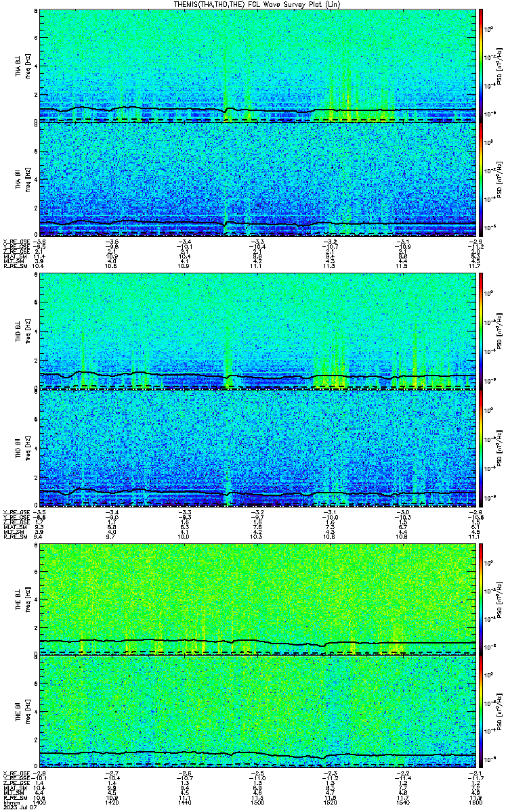Click the PSD [nT²/Hz] label beside THA B⊥
Viewport: 508px width, 812px height.
500,66
